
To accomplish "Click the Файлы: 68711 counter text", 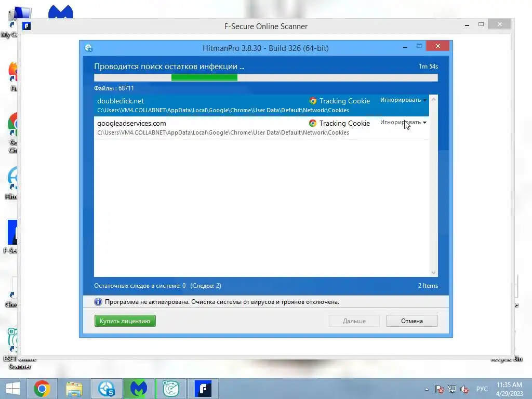I will pyautogui.click(x=114, y=88).
